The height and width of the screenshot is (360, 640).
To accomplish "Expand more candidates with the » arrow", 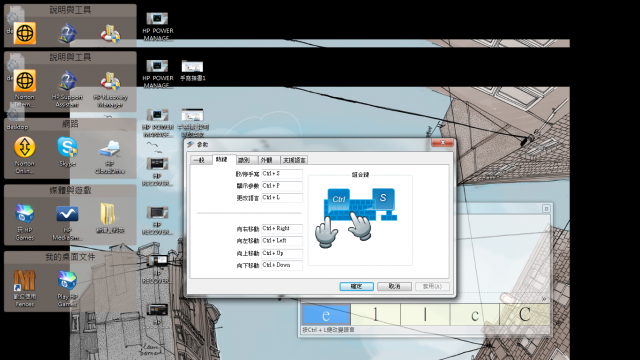I will click(x=544, y=299).
